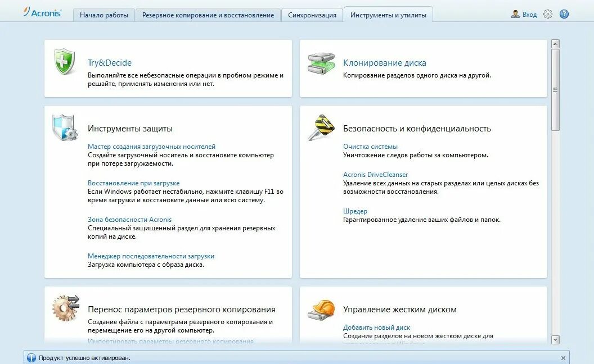Click the vertical scrollbar thumb
Viewport: 594px width, 364px height.
555,90
